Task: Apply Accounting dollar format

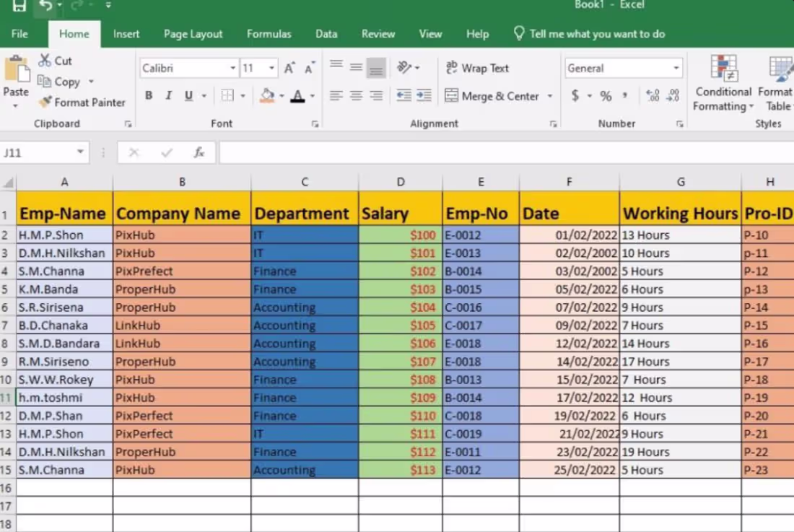Action: tap(575, 95)
